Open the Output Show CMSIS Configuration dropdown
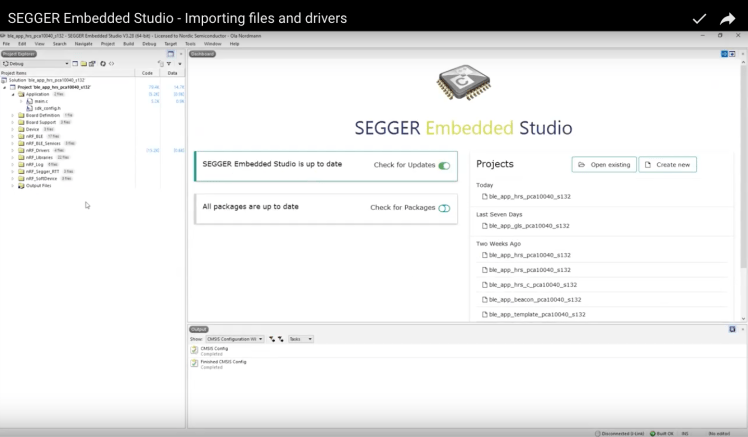748x437 pixels. pos(233,339)
